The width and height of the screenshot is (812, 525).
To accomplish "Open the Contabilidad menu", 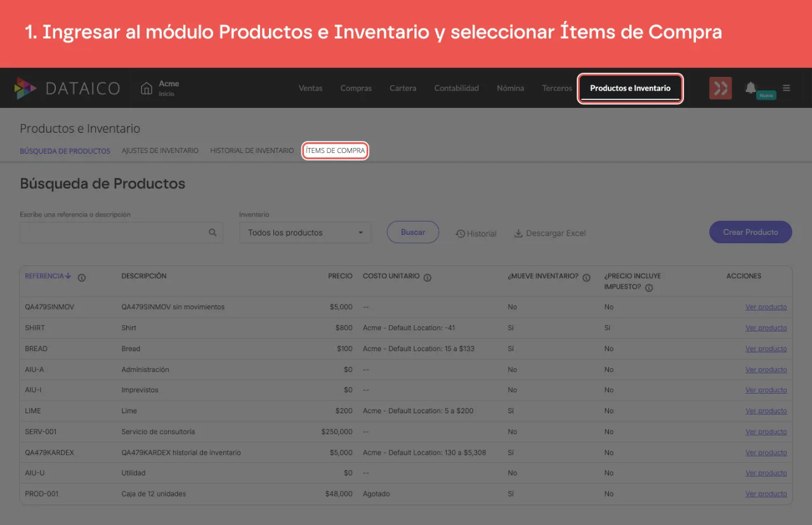I will coord(457,88).
